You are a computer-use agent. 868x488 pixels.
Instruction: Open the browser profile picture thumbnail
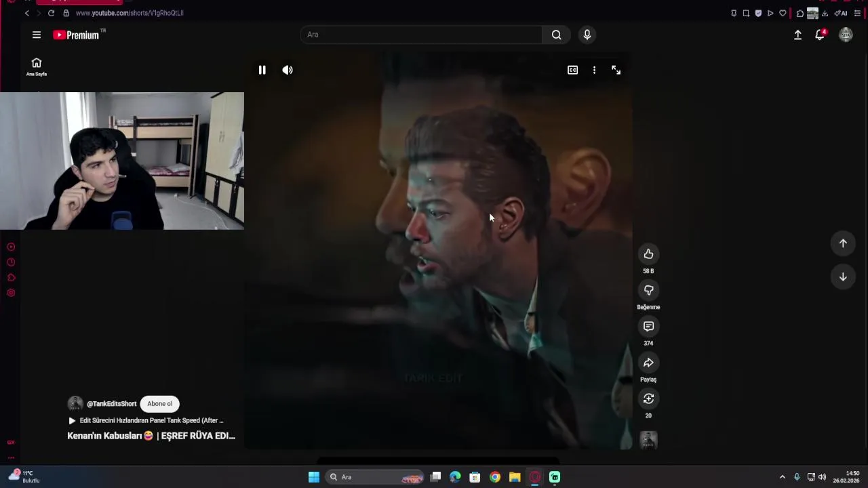[812, 13]
